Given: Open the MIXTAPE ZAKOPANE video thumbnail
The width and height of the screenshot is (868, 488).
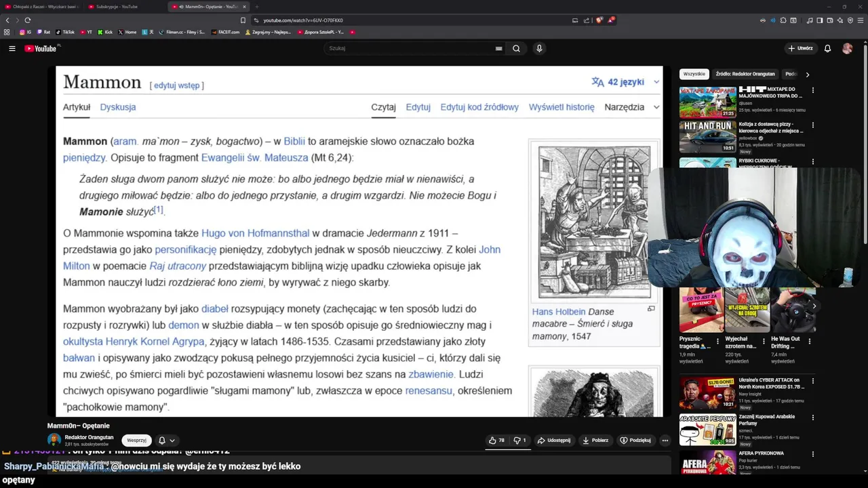Looking at the screenshot, I should pos(707,102).
